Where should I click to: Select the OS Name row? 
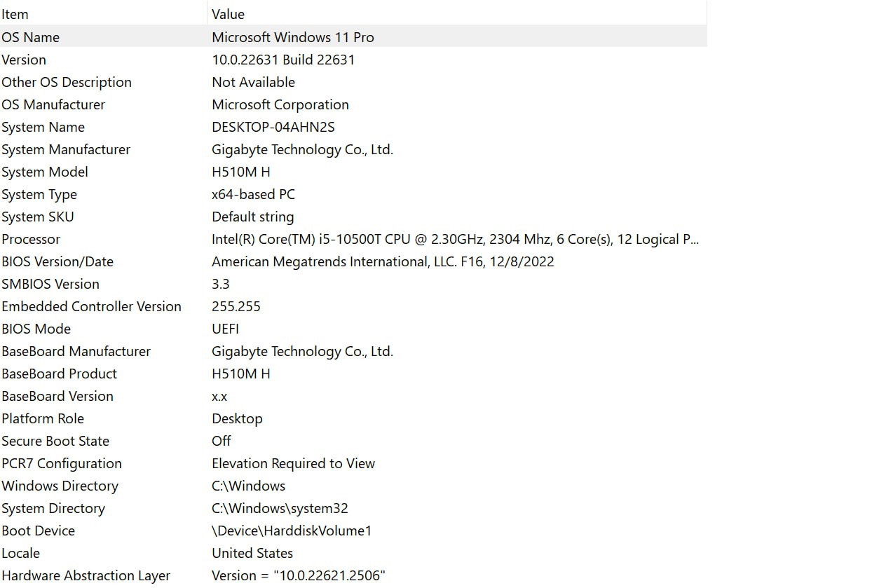[x=31, y=37]
